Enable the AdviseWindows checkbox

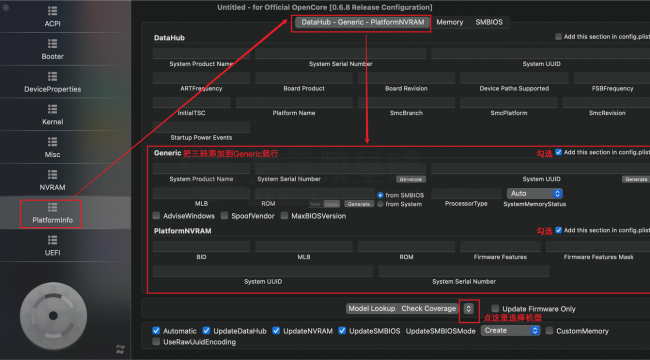point(156,216)
